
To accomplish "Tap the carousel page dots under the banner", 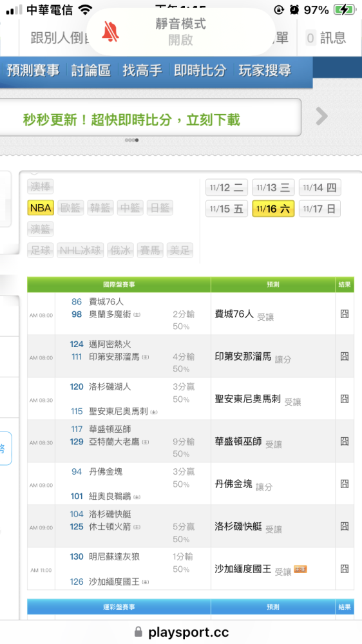I will pyautogui.click(x=131, y=140).
